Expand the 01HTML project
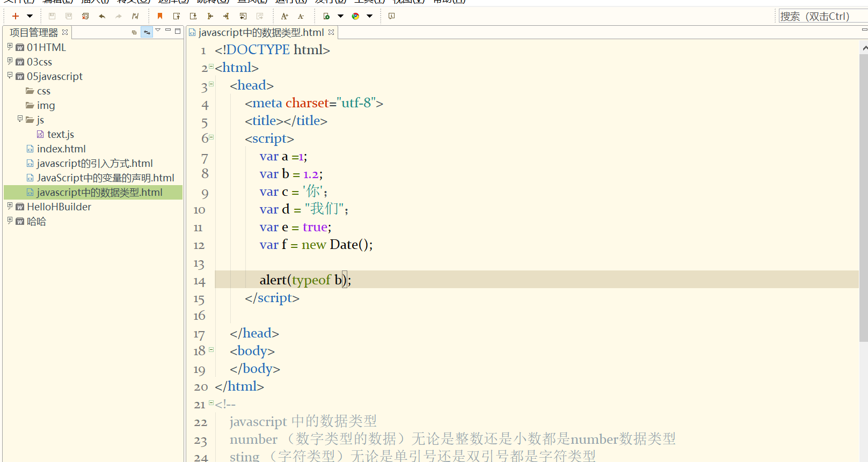Screen dimensions: 868x462 10,47
